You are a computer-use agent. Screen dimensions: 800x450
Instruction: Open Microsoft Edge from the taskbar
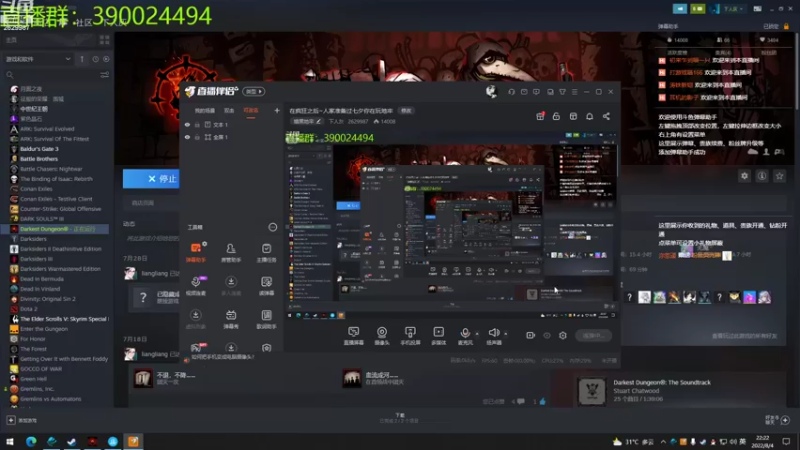point(31,441)
